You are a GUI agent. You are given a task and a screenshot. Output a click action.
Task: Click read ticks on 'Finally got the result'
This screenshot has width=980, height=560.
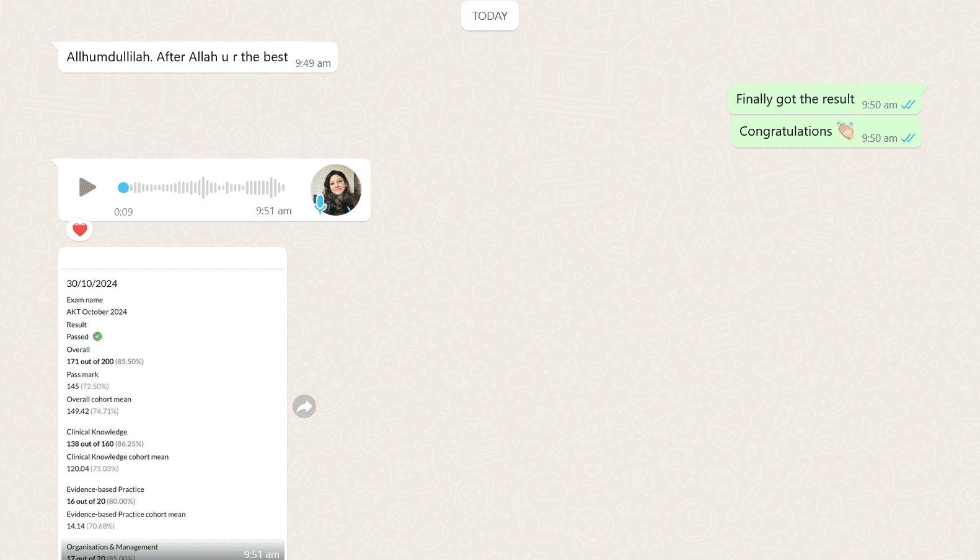click(x=908, y=105)
